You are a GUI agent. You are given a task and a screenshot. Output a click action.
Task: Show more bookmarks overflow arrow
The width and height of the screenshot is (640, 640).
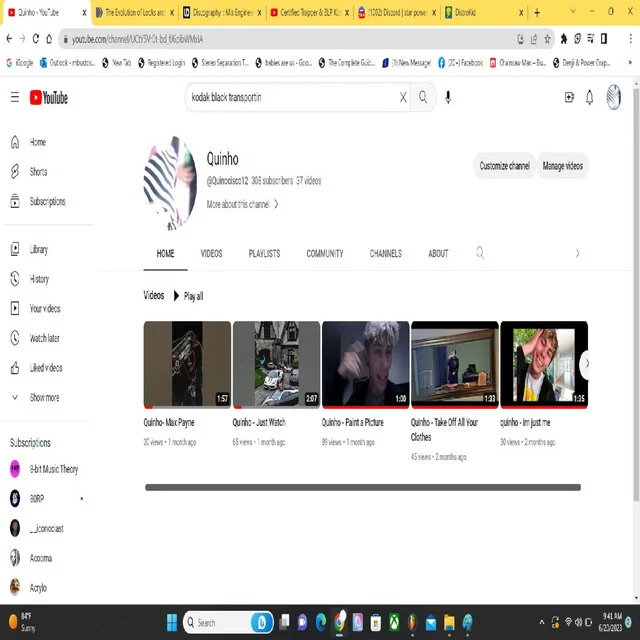[x=630, y=62]
